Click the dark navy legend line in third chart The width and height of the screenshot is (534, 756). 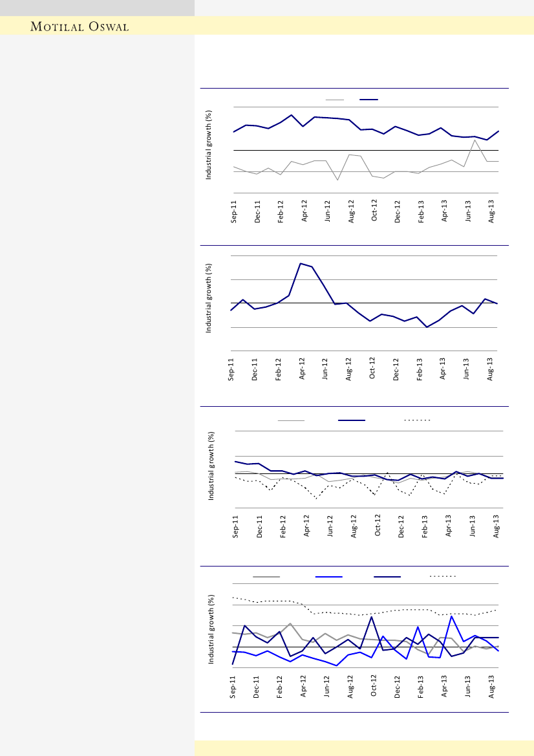click(x=352, y=420)
